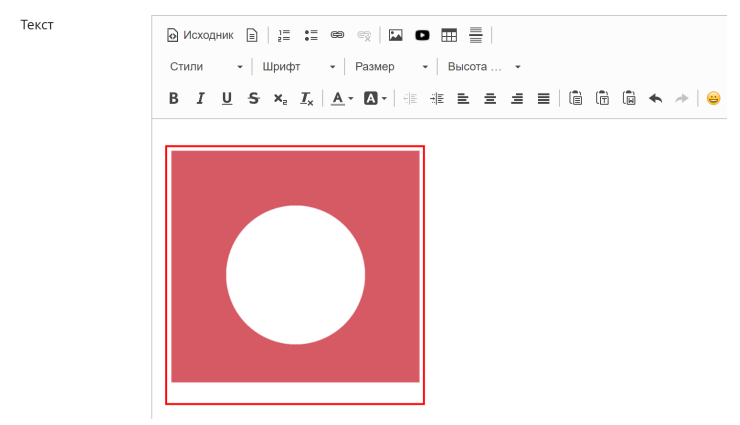Open the Стили dropdown

[206, 67]
